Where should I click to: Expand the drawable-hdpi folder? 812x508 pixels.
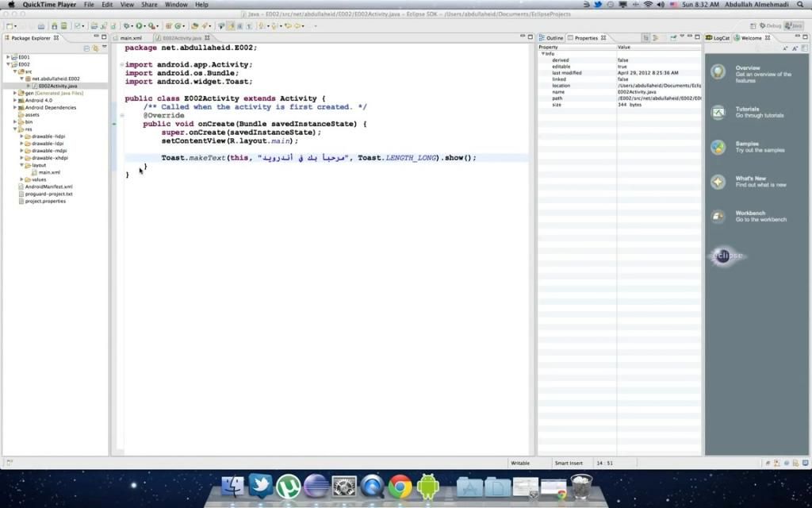click(x=21, y=137)
